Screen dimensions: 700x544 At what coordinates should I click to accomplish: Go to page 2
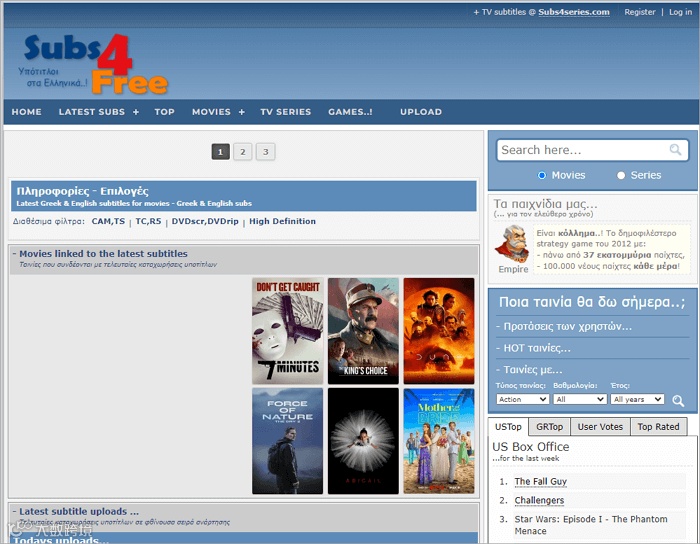click(243, 152)
